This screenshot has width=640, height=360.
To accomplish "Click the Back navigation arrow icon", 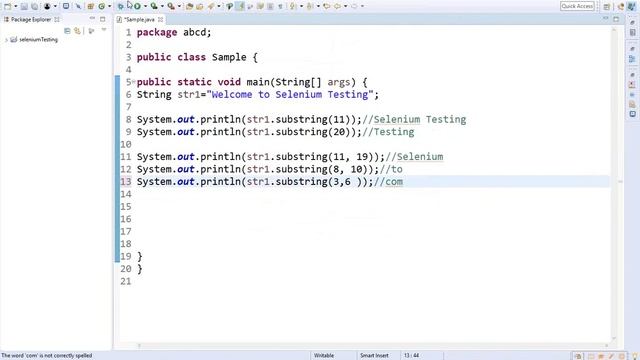I will pyautogui.click(x=337, y=6).
